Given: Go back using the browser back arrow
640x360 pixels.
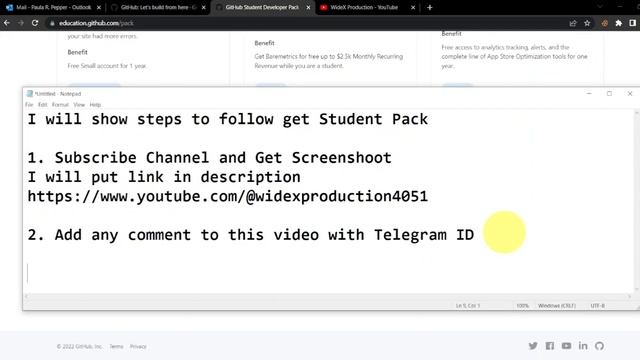Looking at the screenshot, I should (7, 23).
